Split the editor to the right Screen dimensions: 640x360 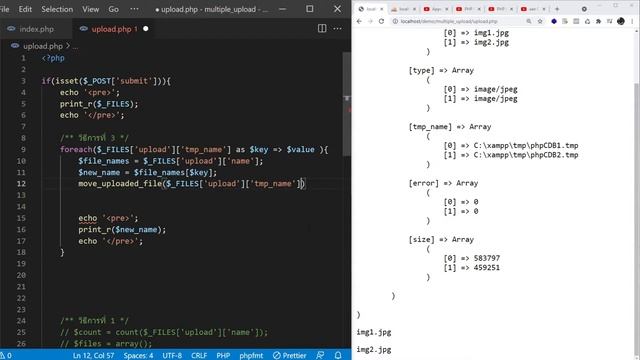(322, 28)
